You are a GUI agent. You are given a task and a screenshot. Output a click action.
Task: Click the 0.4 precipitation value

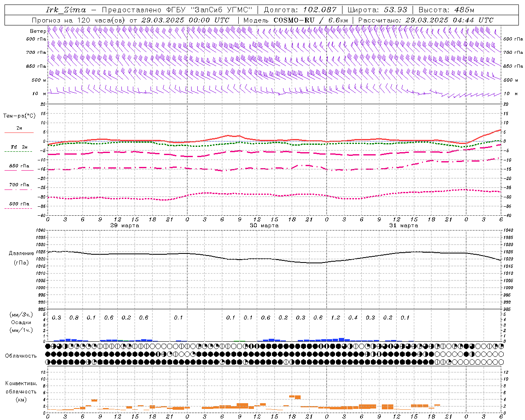(x=353, y=317)
